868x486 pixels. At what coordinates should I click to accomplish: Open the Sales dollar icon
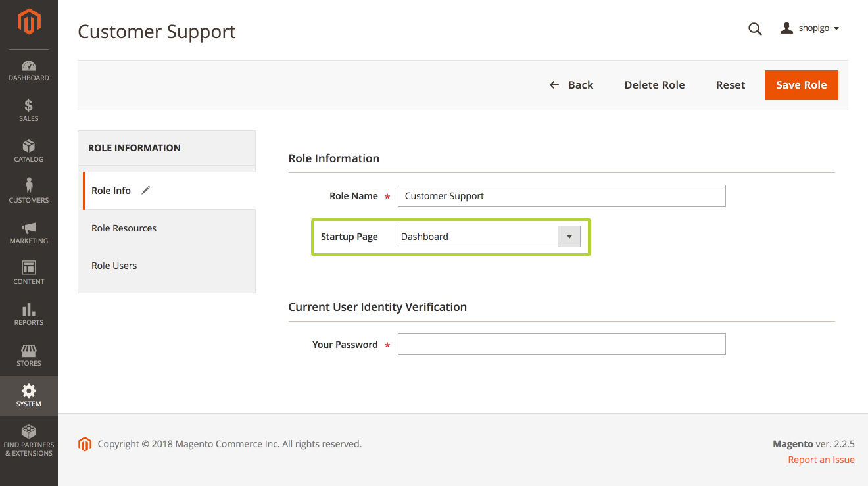(29, 107)
